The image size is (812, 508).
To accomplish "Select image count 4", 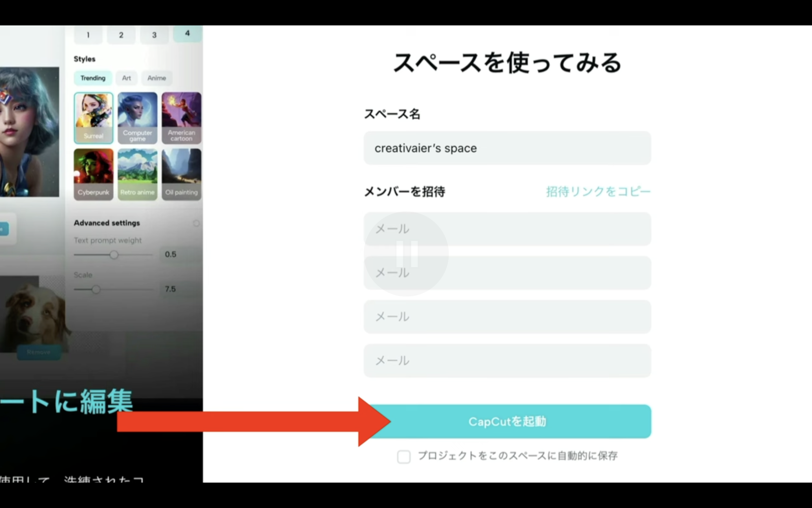I will pos(187,34).
